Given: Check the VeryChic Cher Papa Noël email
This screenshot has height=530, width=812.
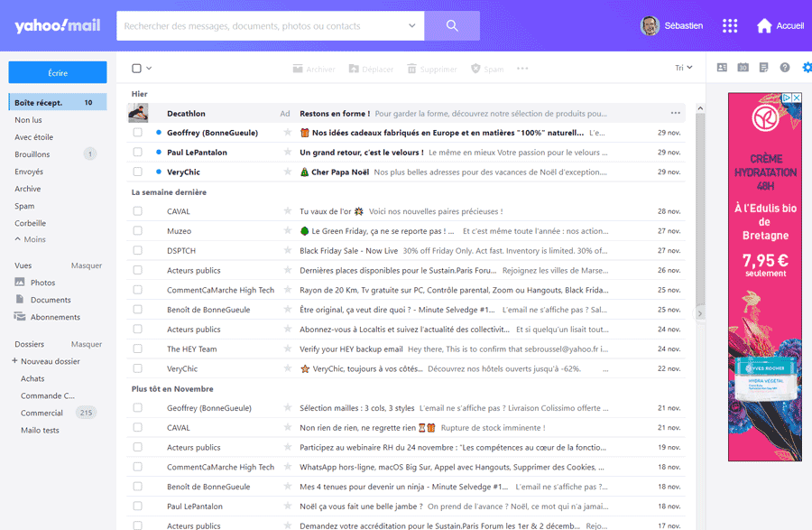Looking at the screenshot, I should [137, 172].
